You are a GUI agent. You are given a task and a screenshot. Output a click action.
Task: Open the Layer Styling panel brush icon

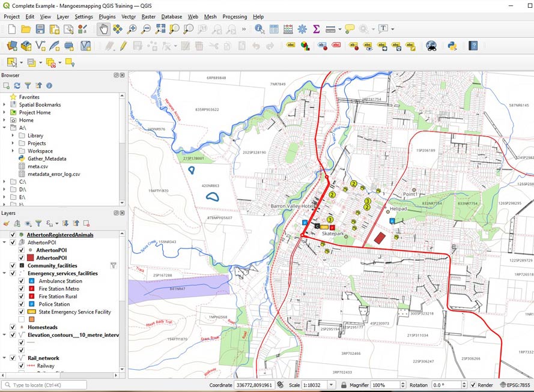coord(6,223)
